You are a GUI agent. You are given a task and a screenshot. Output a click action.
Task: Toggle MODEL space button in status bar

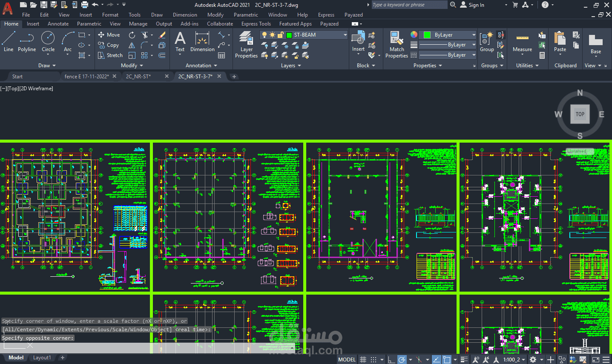(x=347, y=360)
